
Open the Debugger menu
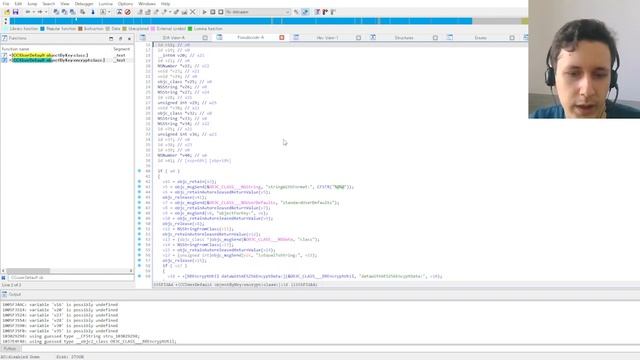coord(84,4)
